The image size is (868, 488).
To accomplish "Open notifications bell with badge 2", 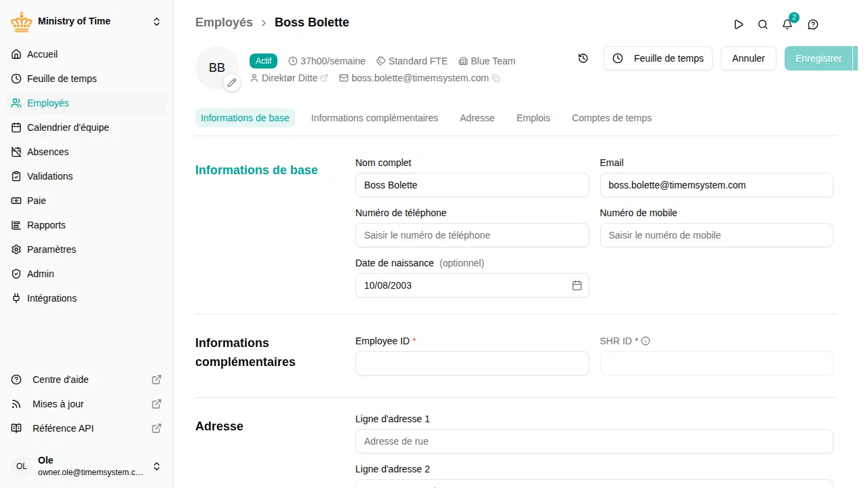I will point(787,24).
